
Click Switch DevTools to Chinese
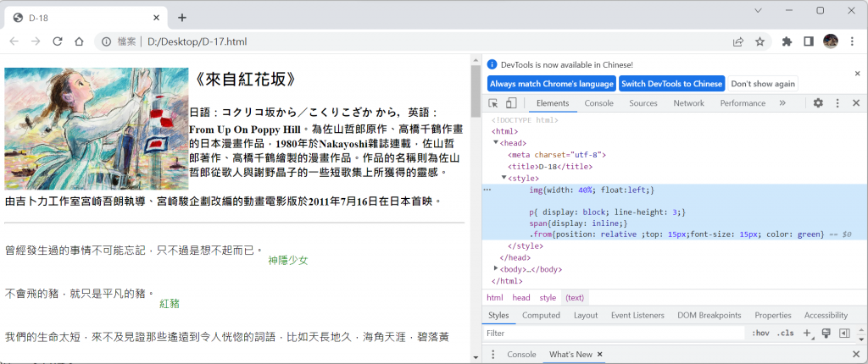(x=671, y=84)
